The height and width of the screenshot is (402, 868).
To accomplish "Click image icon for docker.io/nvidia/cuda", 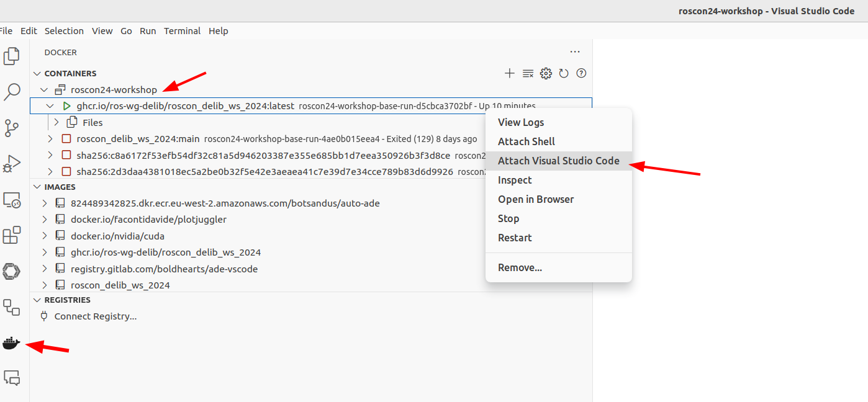I will [60, 236].
